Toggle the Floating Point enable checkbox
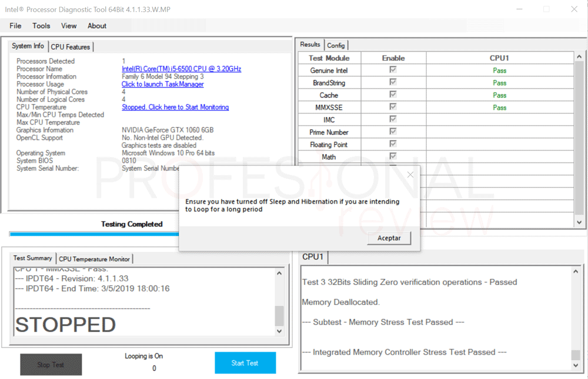 [393, 144]
